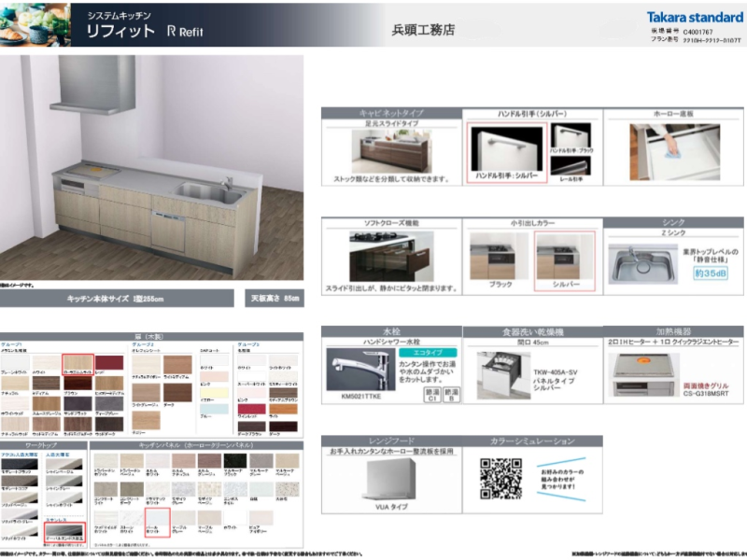The image size is (747, 560).
Task: Click the KM5021TTKE faucet model number
Action: point(360,396)
